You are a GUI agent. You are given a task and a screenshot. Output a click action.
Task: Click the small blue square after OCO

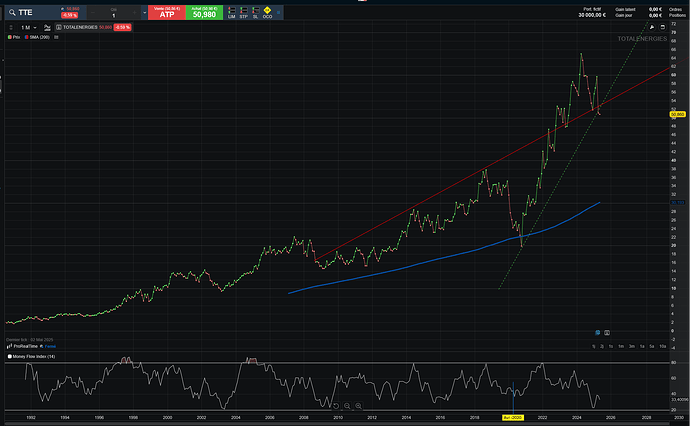(x=278, y=12)
